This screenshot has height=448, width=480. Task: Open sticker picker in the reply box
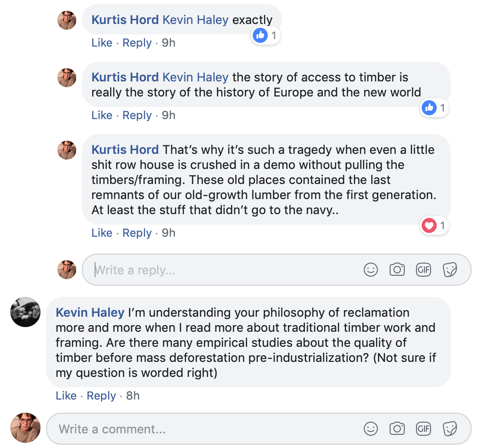[x=450, y=270]
